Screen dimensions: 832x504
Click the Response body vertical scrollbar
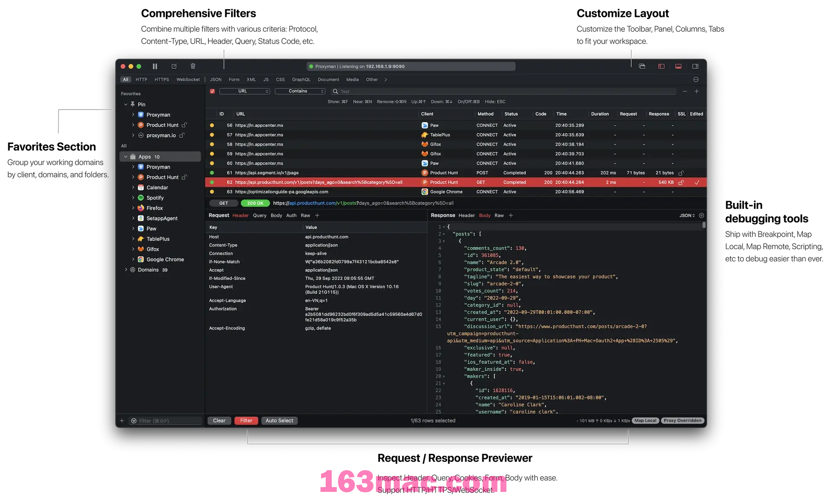tap(704, 225)
